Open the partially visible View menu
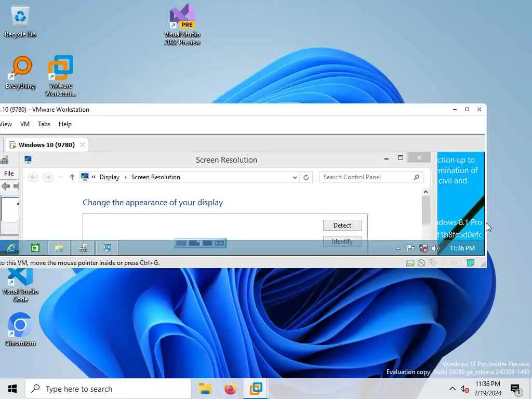The image size is (532, 399). click(6, 124)
